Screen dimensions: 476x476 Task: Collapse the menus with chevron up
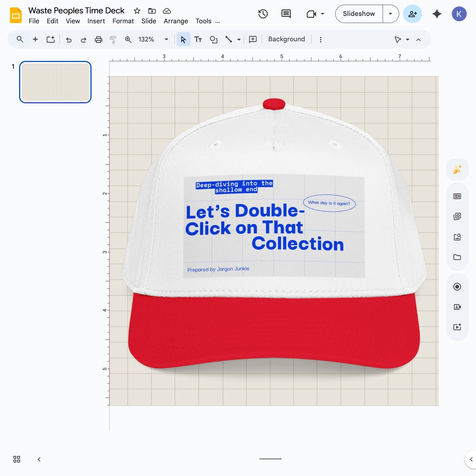[418, 40]
